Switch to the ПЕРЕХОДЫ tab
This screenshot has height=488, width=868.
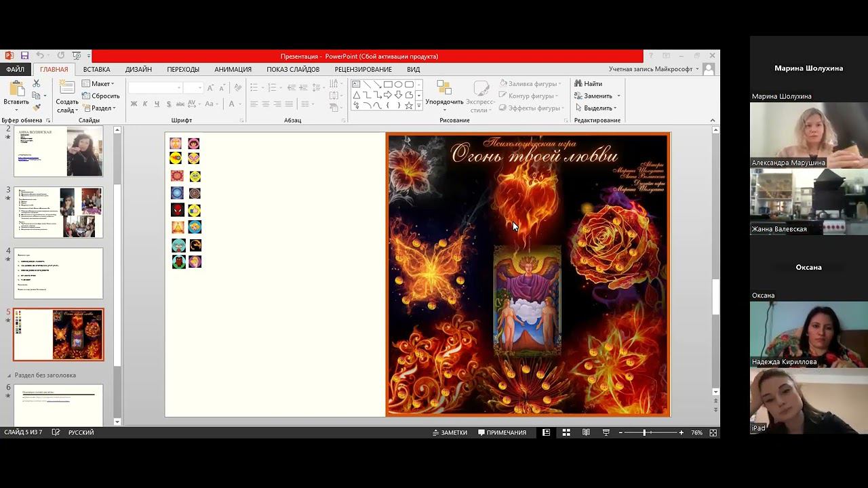183,69
